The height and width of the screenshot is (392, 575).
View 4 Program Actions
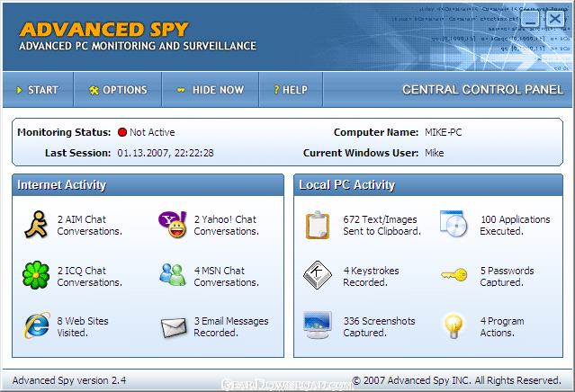[502, 326]
